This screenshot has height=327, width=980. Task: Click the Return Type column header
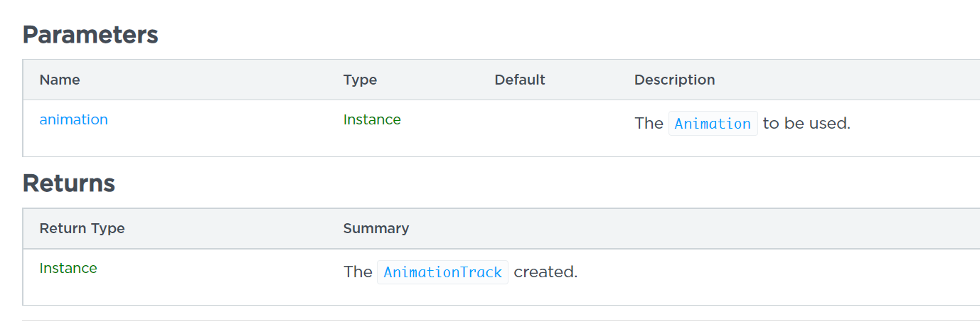coord(82,228)
